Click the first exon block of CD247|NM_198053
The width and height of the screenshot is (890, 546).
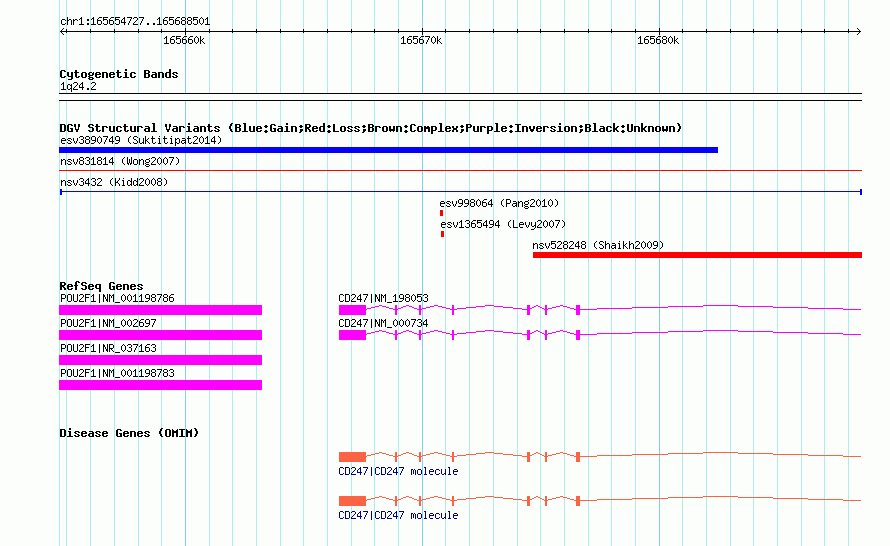[352, 310]
